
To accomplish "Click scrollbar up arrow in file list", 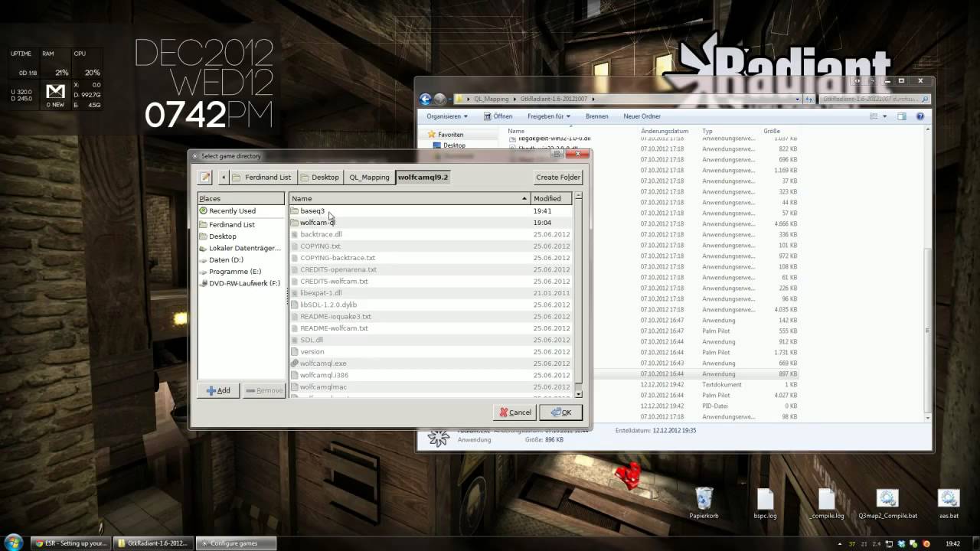I will coord(578,196).
